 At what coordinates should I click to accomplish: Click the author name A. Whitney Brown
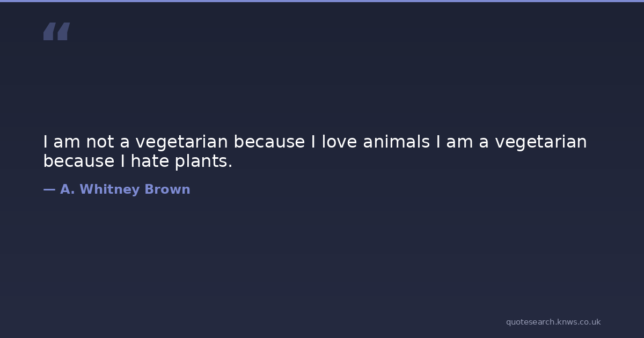[125, 189]
